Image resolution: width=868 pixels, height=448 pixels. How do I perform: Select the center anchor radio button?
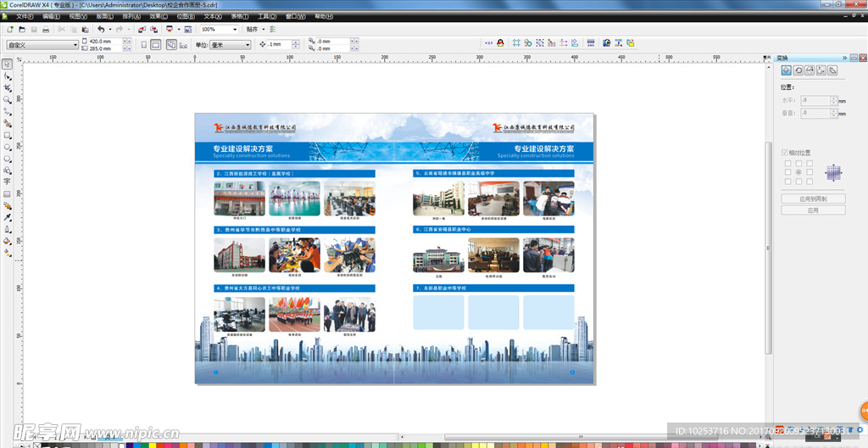[798, 172]
